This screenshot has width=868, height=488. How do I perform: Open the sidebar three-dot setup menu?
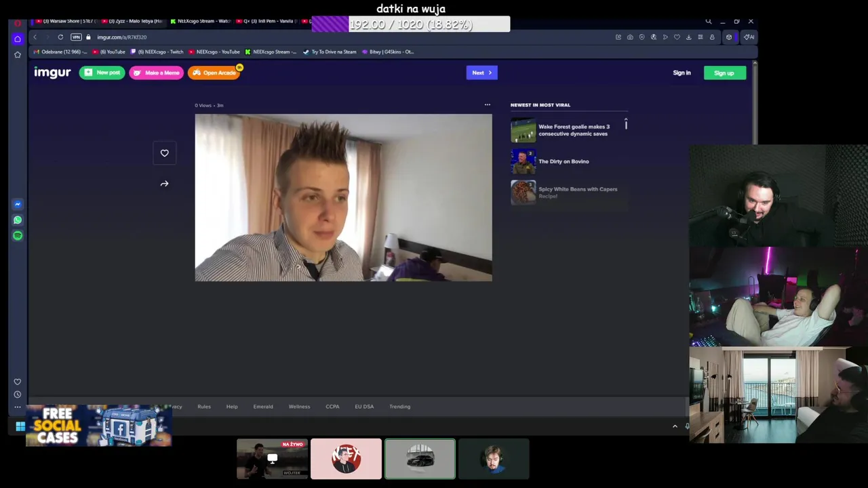[x=18, y=407]
